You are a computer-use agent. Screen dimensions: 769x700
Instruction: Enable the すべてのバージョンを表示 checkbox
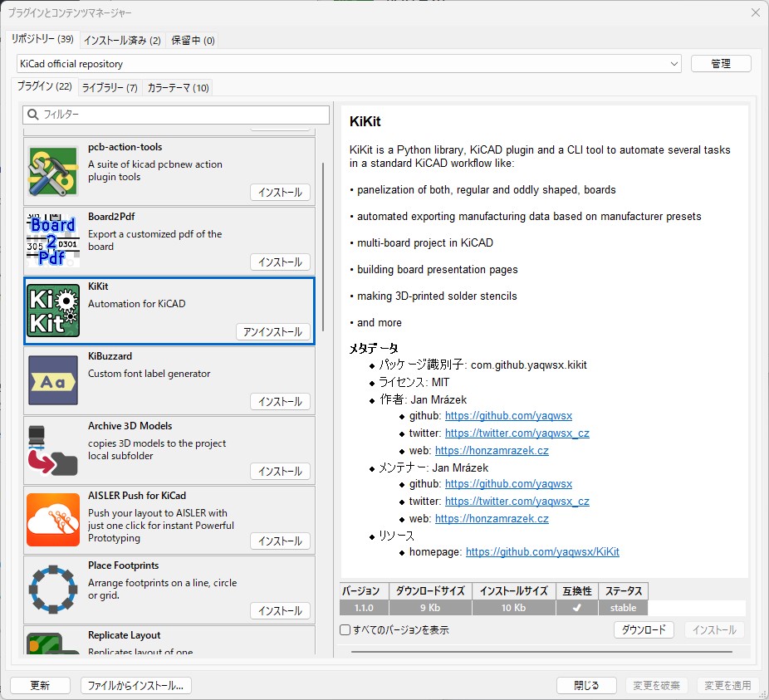tap(345, 629)
